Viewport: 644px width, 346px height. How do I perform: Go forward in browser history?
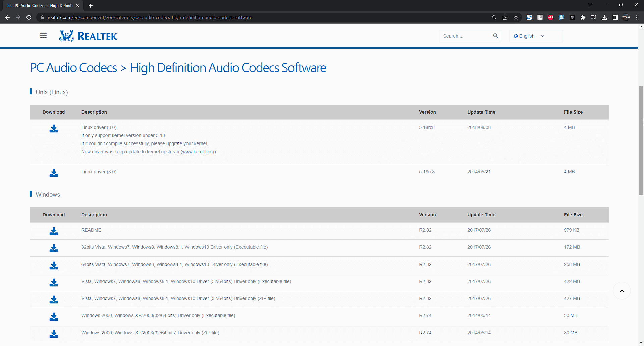[18, 17]
